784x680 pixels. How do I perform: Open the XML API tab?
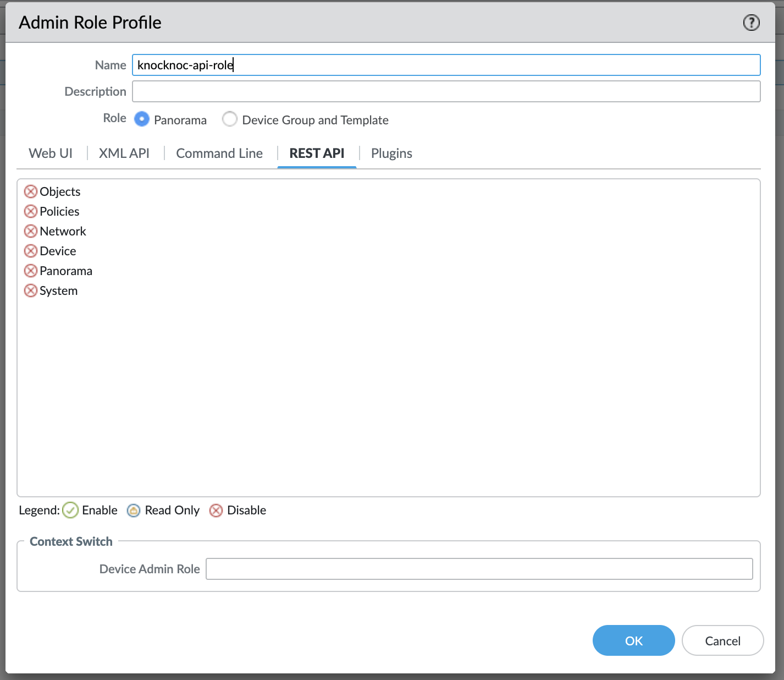tap(124, 153)
